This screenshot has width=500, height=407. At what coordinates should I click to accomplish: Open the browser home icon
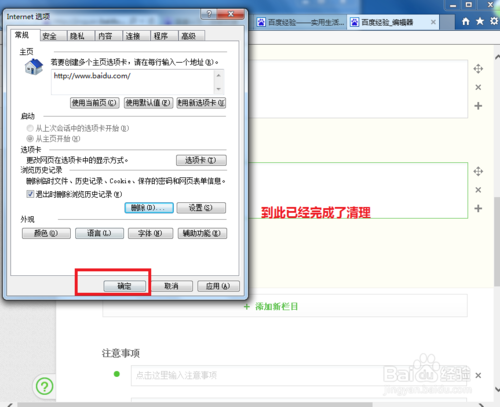tap(466, 22)
